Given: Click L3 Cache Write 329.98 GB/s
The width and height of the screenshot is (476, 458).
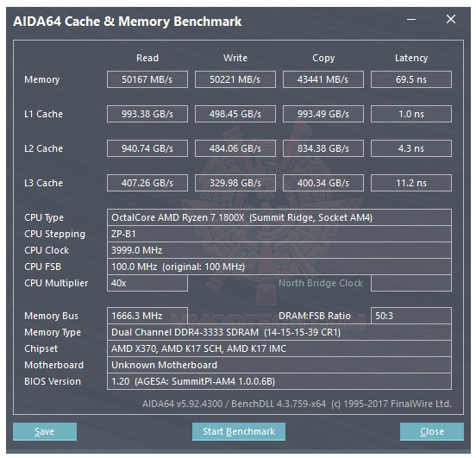Looking at the screenshot, I should point(235,183).
